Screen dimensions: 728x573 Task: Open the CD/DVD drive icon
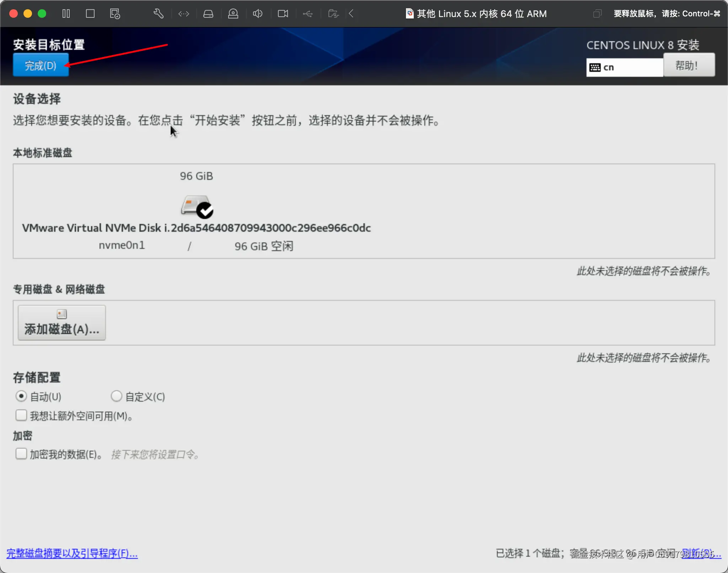[233, 14]
